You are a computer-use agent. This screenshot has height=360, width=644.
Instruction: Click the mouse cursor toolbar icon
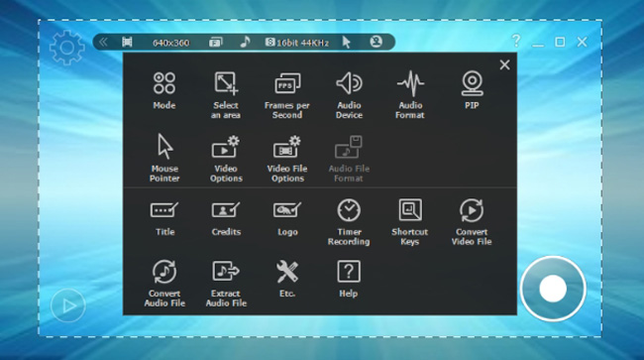(346, 42)
